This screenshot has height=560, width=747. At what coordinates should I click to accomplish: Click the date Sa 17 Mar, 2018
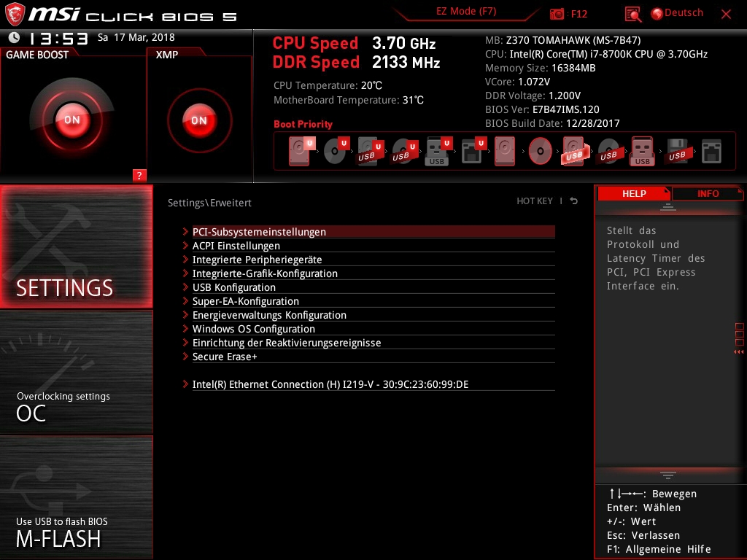(x=136, y=37)
